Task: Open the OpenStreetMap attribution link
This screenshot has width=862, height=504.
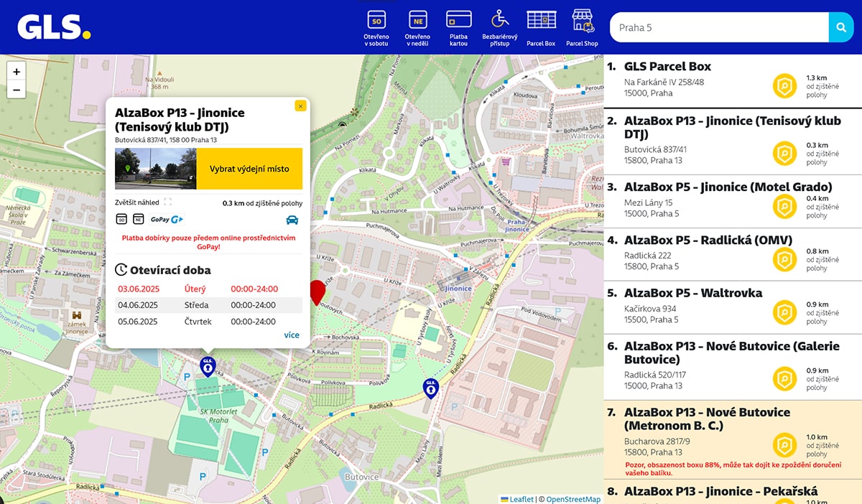Action: (573, 499)
